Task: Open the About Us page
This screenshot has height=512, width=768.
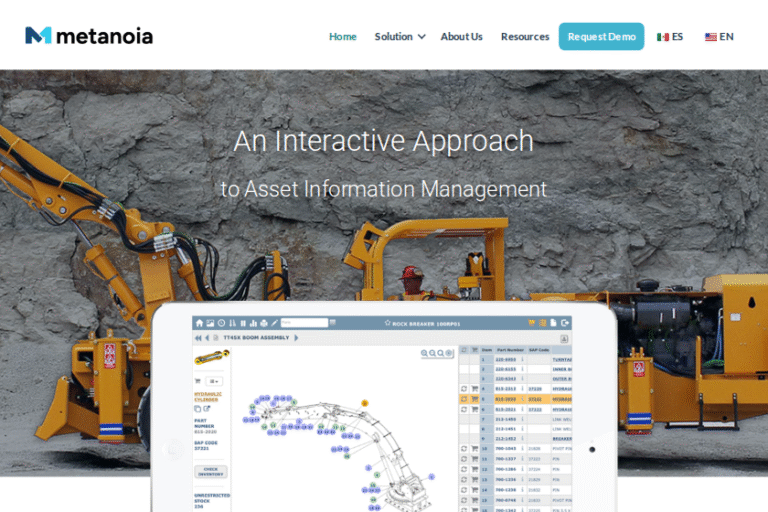Action: pyautogui.click(x=461, y=37)
